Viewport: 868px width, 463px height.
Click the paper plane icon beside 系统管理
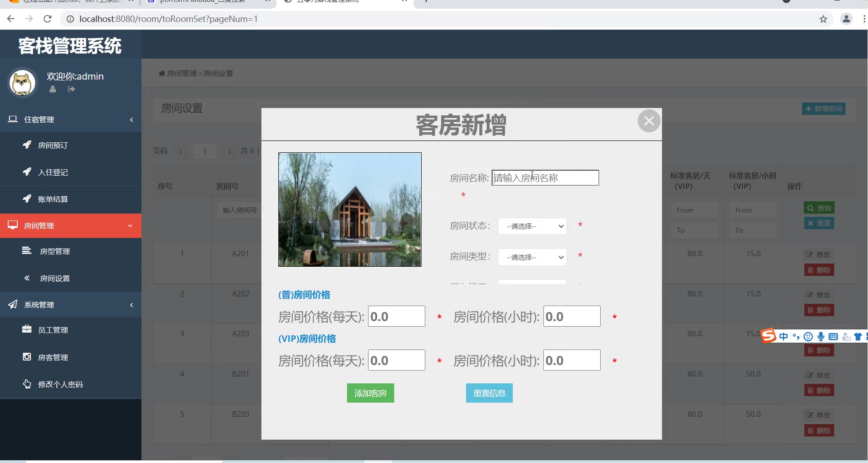[13, 304]
